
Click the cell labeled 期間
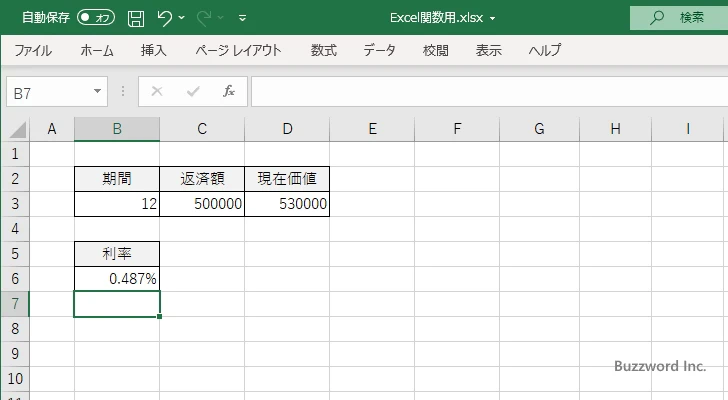pyautogui.click(x=117, y=179)
